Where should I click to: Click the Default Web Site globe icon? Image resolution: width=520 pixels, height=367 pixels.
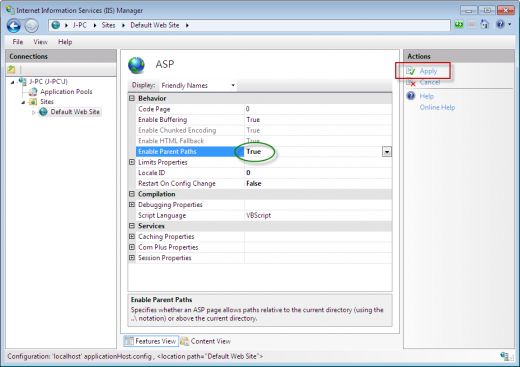pos(43,112)
